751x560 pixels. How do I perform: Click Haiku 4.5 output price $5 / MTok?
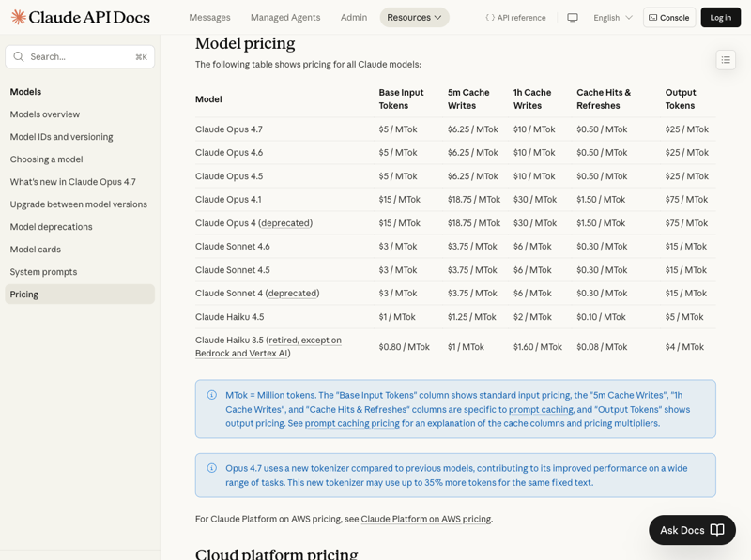[x=684, y=317]
